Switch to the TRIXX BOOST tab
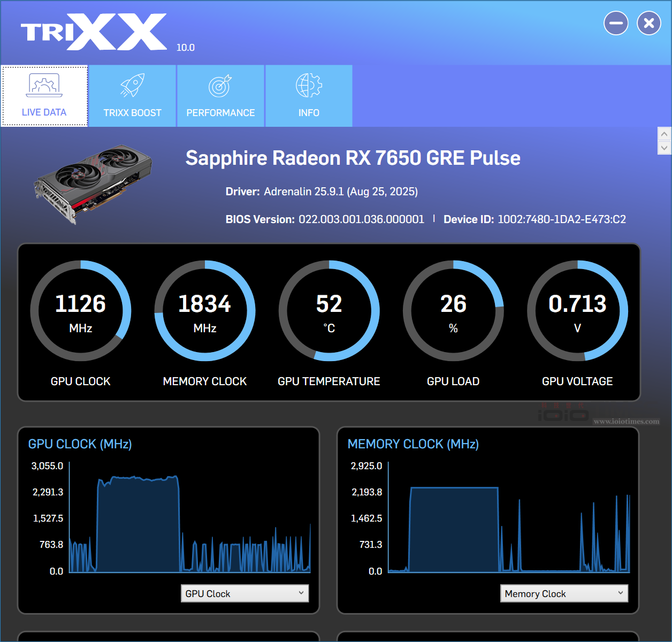The width and height of the screenshot is (672, 642). pos(132,96)
